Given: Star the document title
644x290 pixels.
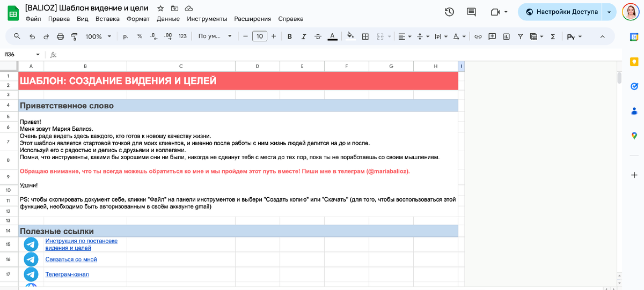Looking at the screenshot, I should [160, 9].
